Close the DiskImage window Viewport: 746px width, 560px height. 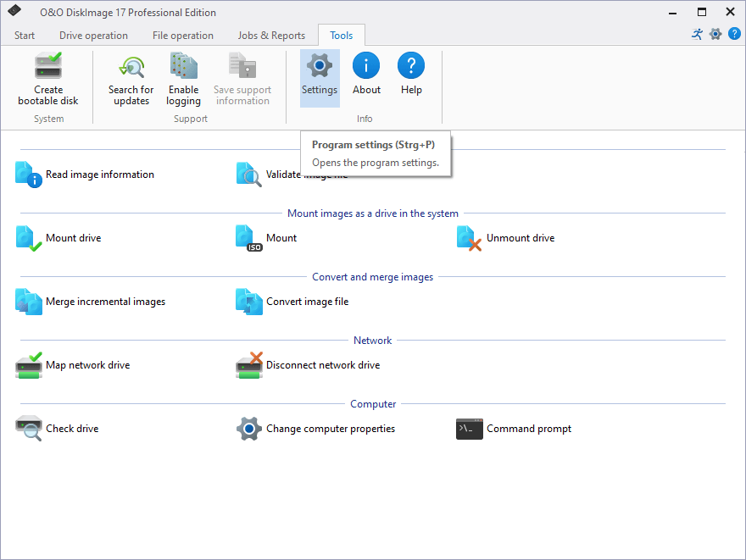pyautogui.click(x=730, y=12)
